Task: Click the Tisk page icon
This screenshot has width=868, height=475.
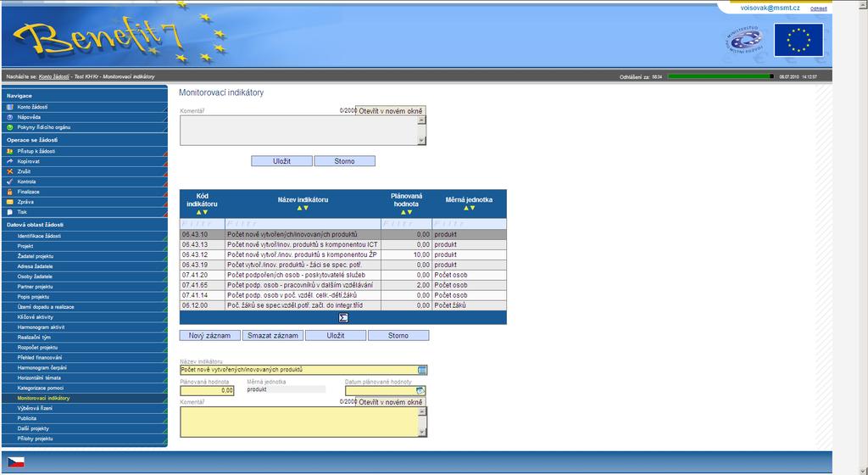Action: point(9,212)
